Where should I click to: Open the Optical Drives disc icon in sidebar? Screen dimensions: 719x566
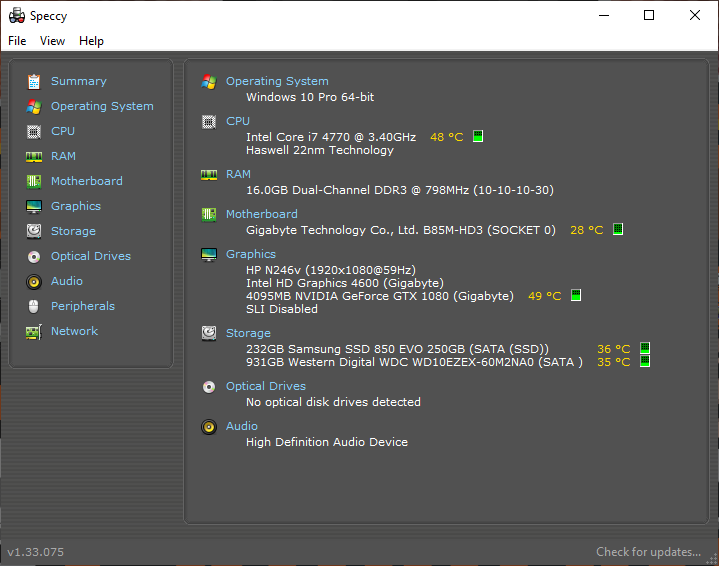point(34,257)
